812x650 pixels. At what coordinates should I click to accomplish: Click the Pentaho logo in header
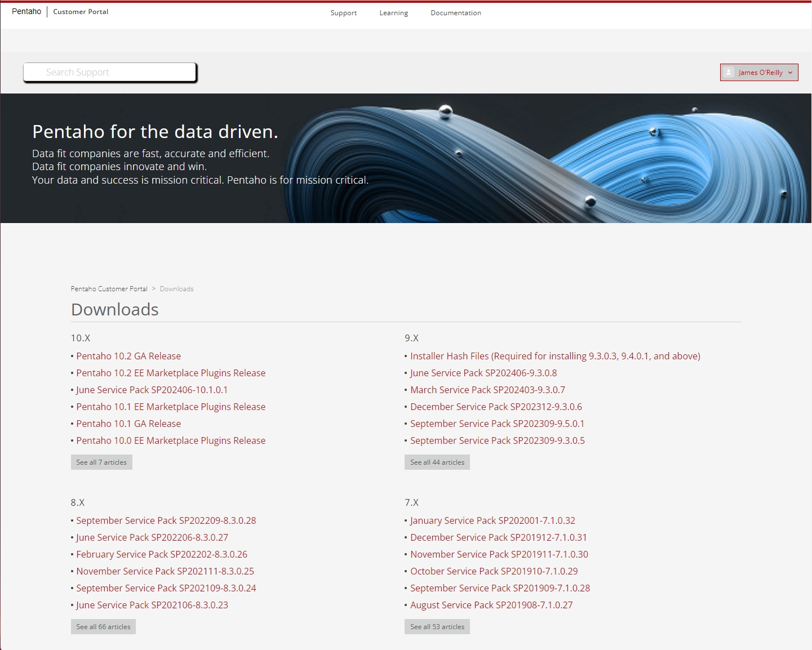(26, 12)
